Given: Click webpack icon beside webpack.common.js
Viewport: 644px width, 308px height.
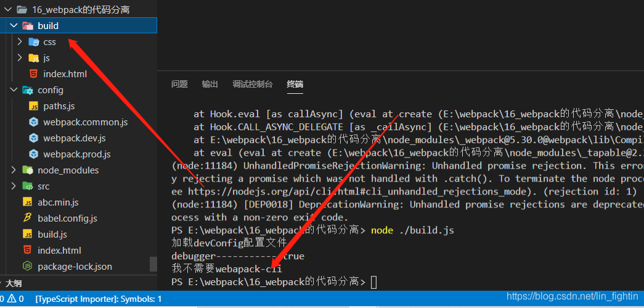Looking at the screenshot, I should point(34,122).
